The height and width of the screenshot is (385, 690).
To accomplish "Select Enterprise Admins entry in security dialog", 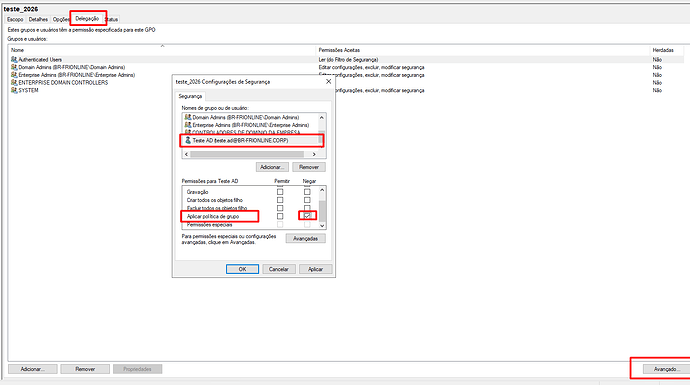I will coord(250,125).
